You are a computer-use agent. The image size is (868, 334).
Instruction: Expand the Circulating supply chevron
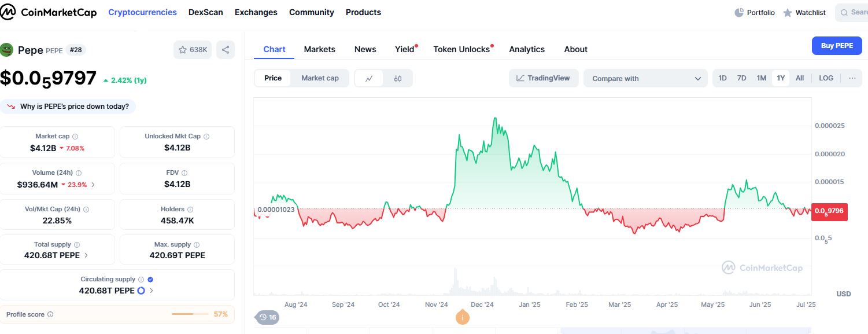[x=152, y=291]
